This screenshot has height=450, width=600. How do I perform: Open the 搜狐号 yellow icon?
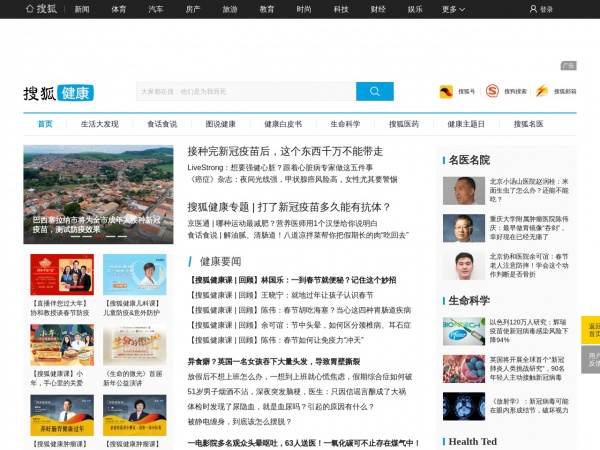pos(446,91)
